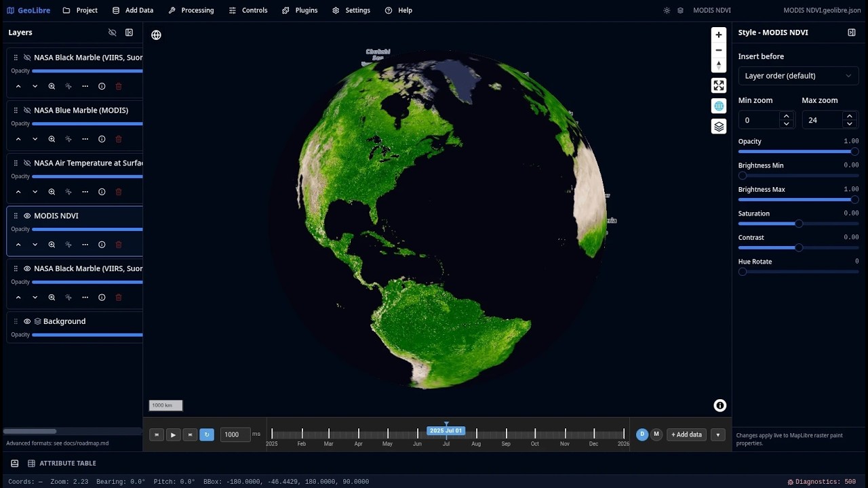Open the Project menu

tap(80, 10)
